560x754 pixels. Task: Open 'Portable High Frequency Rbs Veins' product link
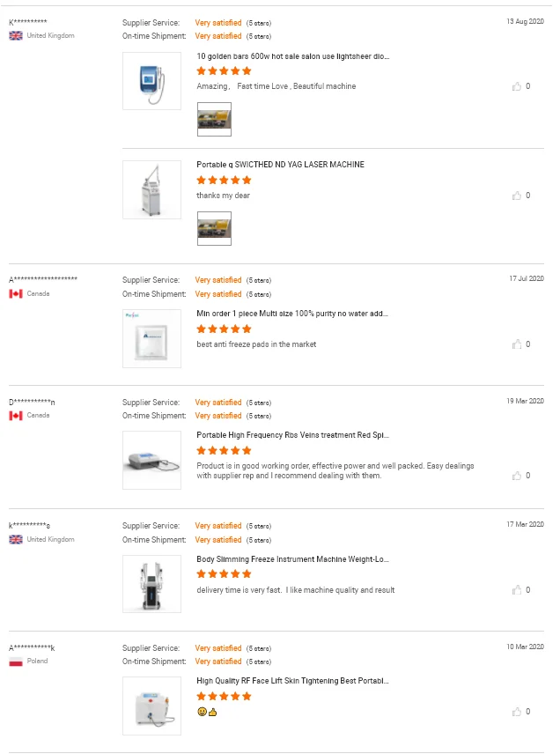coord(292,435)
